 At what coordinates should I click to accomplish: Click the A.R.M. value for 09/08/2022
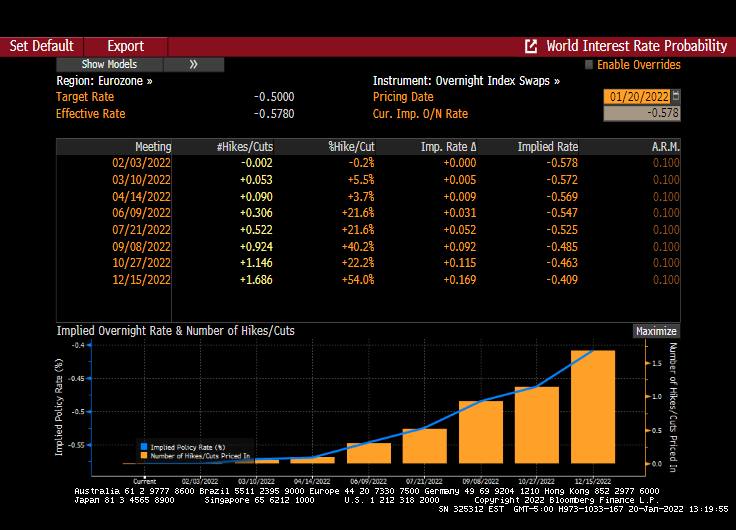tap(665, 246)
